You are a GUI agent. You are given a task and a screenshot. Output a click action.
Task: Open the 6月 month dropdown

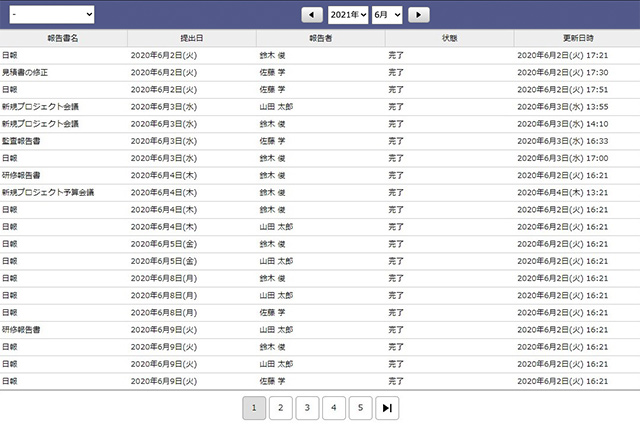pyautogui.click(x=387, y=15)
